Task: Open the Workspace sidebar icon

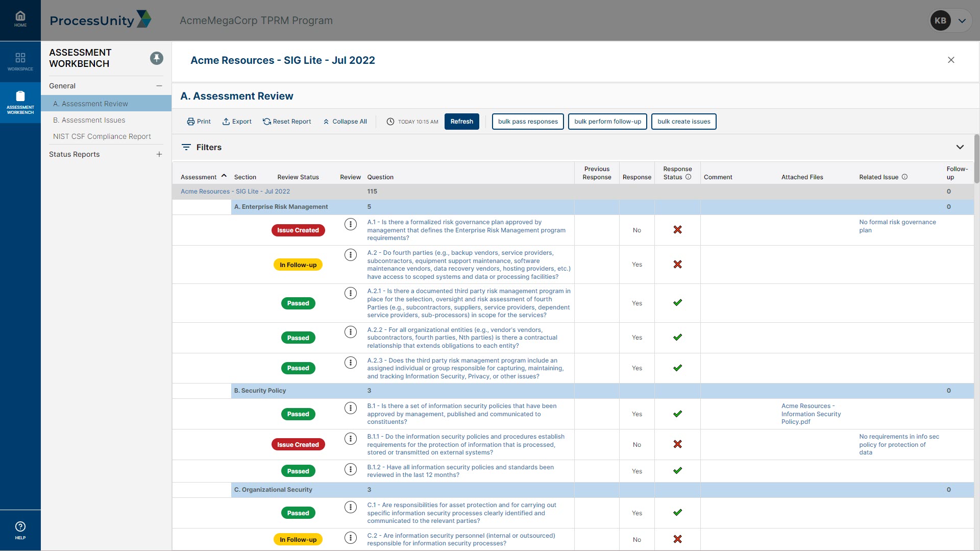Action: coord(20,61)
